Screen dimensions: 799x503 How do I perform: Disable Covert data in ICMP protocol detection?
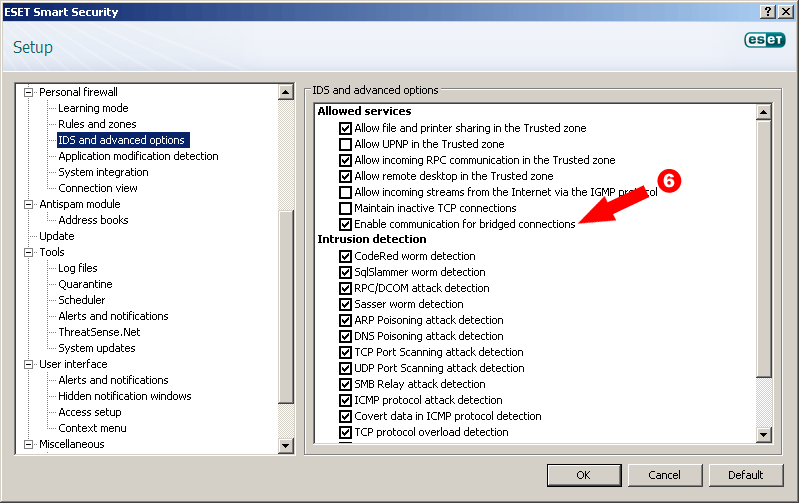[345, 416]
